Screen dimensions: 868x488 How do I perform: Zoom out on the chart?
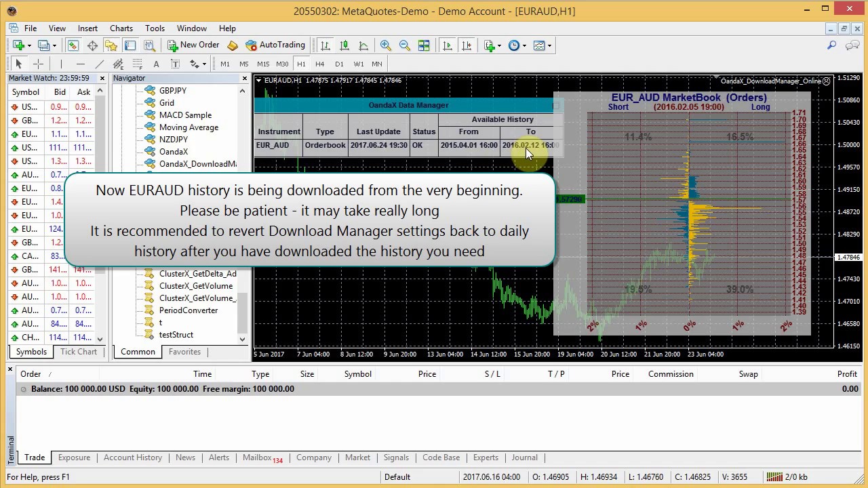[404, 45]
